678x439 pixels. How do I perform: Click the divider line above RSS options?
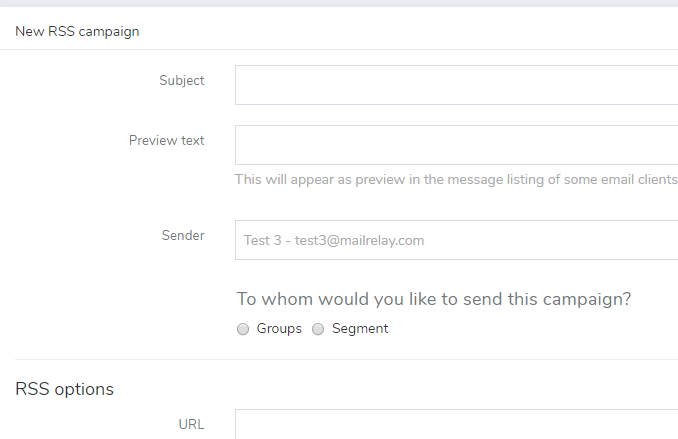(x=346, y=359)
